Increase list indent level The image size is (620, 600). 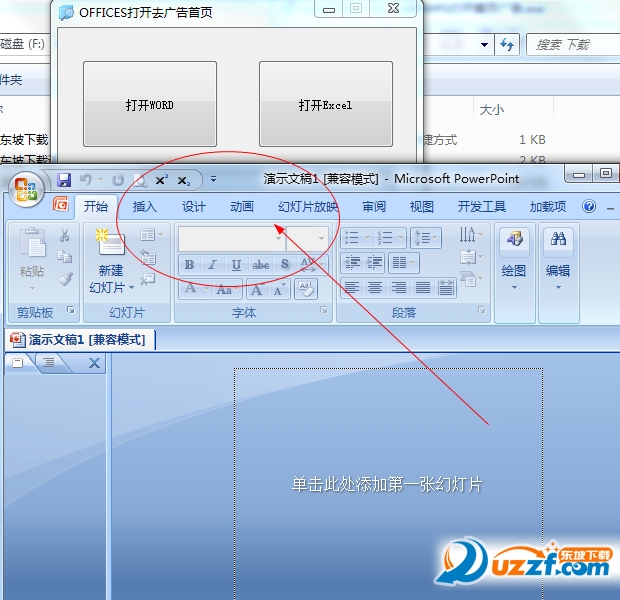click(x=374, y=263)
